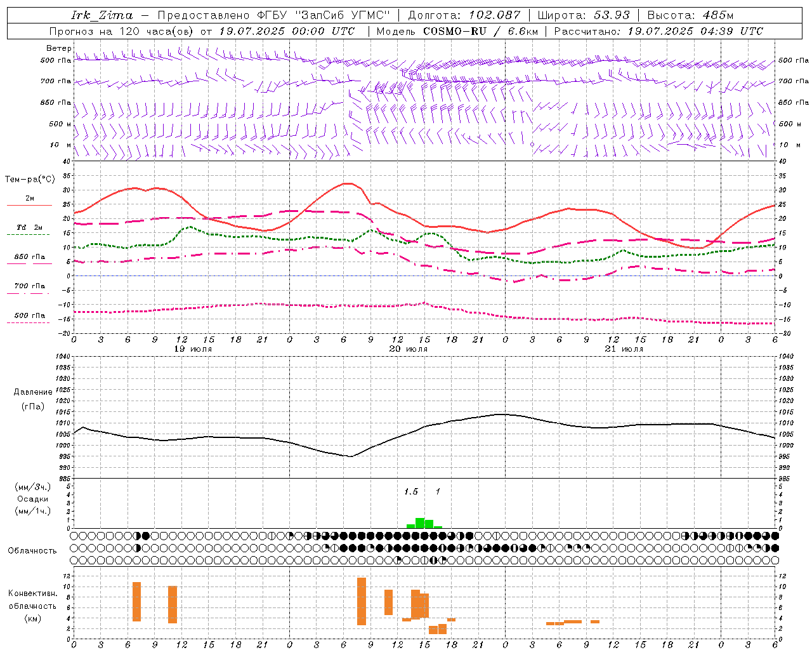Image resolution: width=812 pixels, height=650 pixels.
Task: Click the "Ветер" wind panel label
Action: coord(58,48)
